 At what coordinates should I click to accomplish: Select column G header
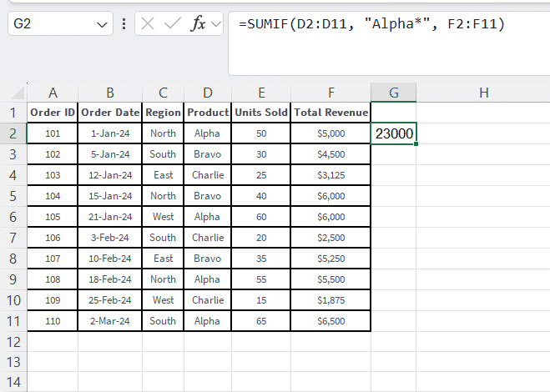click(x=394, y=93)
